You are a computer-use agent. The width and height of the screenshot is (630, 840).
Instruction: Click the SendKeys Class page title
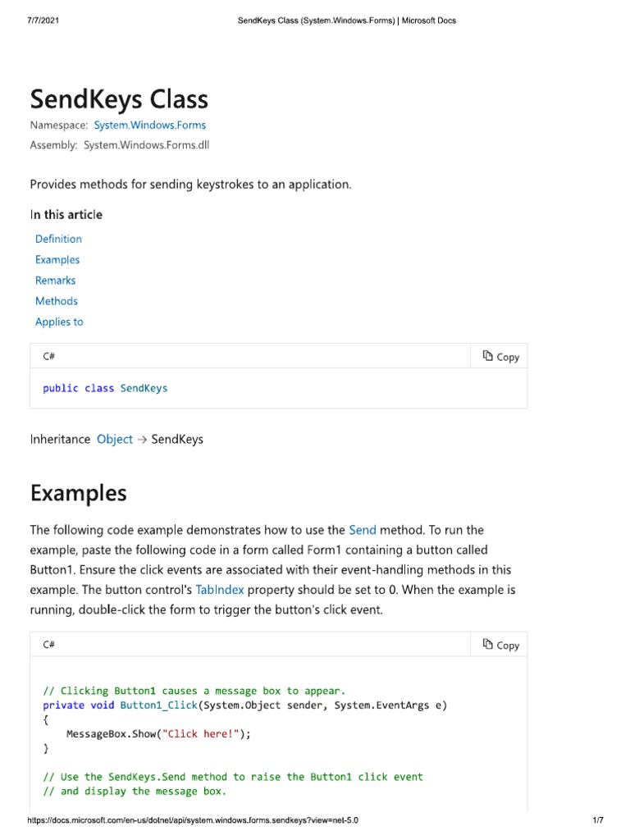click(x=119, y=99)
